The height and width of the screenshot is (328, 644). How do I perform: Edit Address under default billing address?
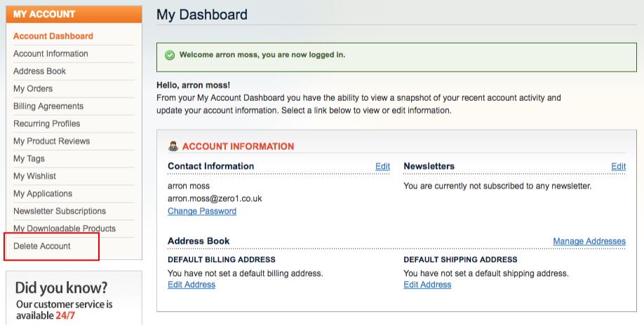tap(192, 285)
